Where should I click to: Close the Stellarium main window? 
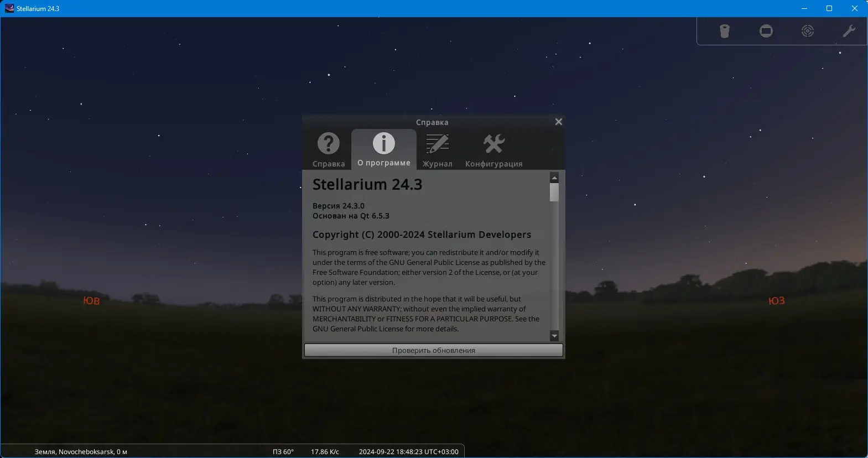pyautogui.click(x=855, y=8)
